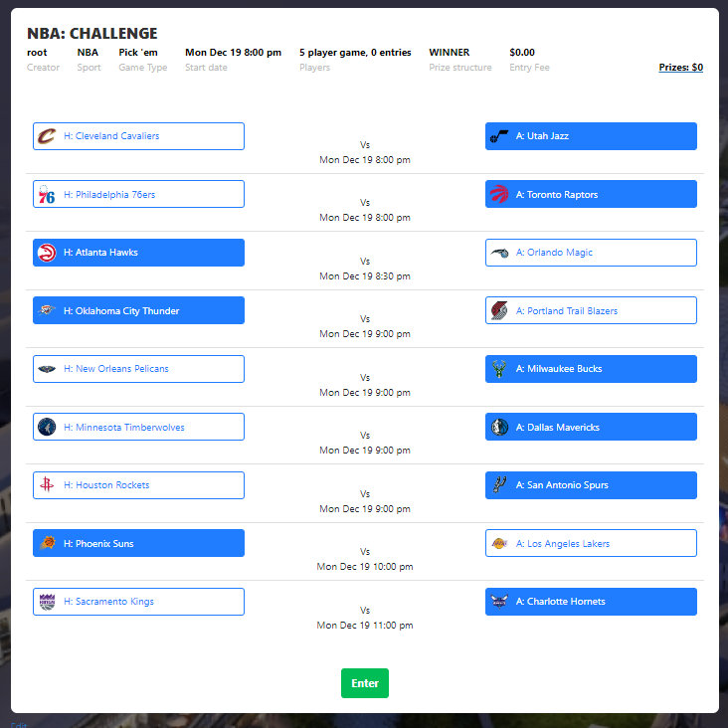Click the Phoenix Suns logo icon

(x=47, y=544)
